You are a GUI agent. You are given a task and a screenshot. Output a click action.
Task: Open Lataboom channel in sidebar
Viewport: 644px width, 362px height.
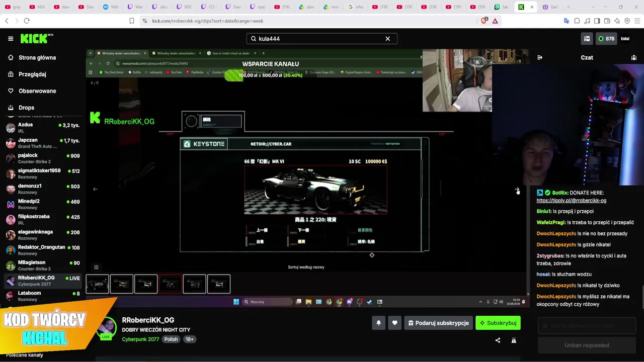coord(43,296)
